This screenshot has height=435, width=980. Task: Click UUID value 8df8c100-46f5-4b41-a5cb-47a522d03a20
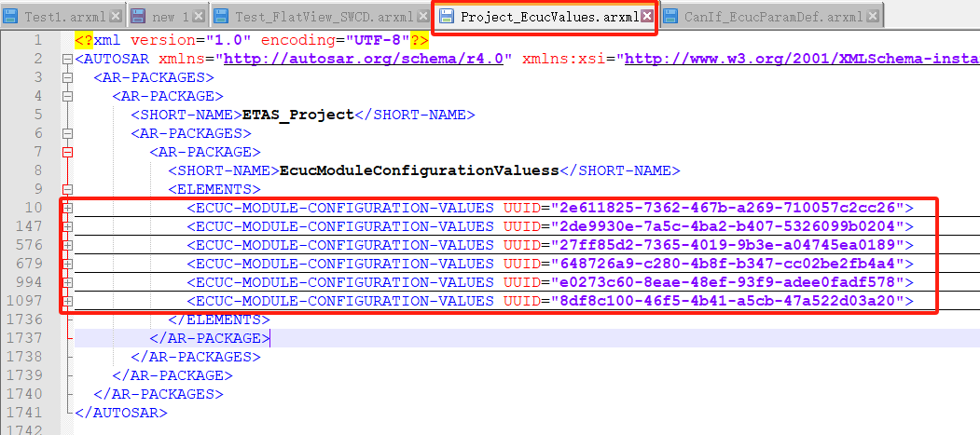[x=727, y=302]
